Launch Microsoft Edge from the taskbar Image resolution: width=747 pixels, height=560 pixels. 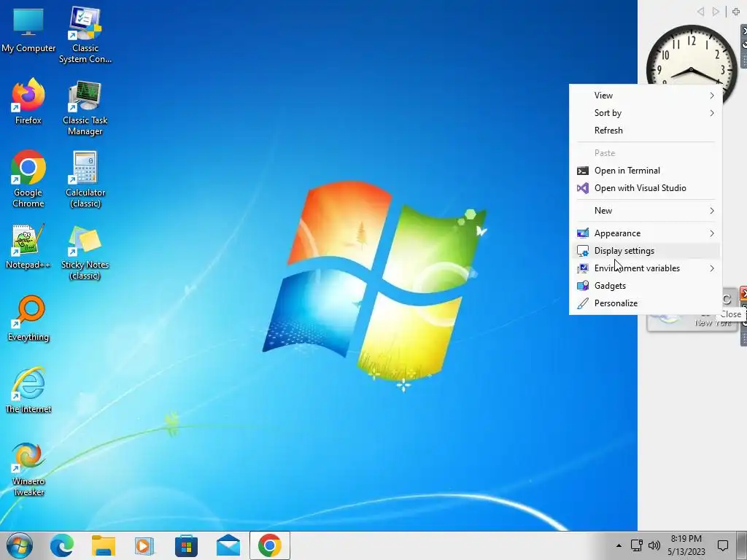pos(62,545)
